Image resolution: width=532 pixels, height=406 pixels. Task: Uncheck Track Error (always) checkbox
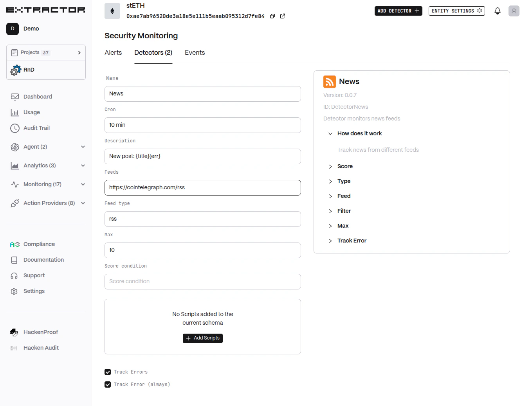point(108,384)
